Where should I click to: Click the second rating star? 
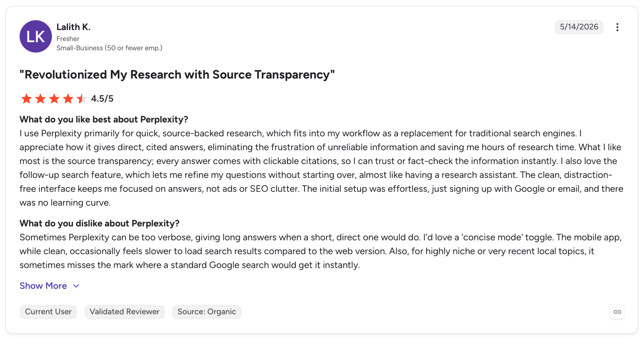click(40, 99)
